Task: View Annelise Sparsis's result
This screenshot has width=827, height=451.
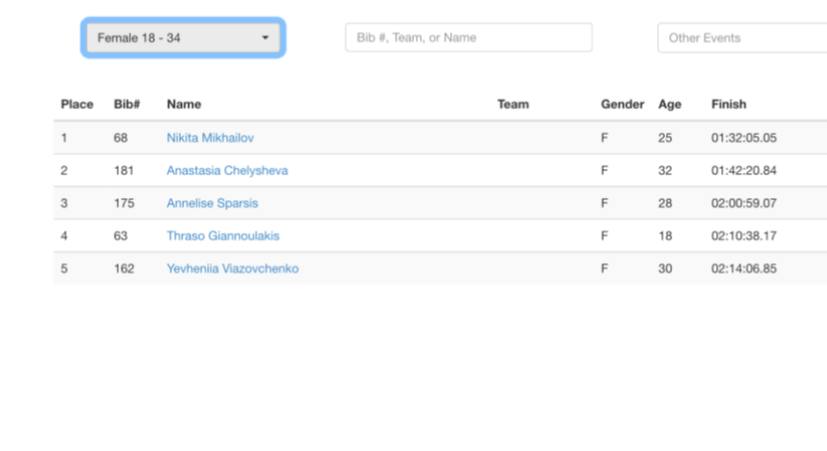Action: tap(212, 203)
